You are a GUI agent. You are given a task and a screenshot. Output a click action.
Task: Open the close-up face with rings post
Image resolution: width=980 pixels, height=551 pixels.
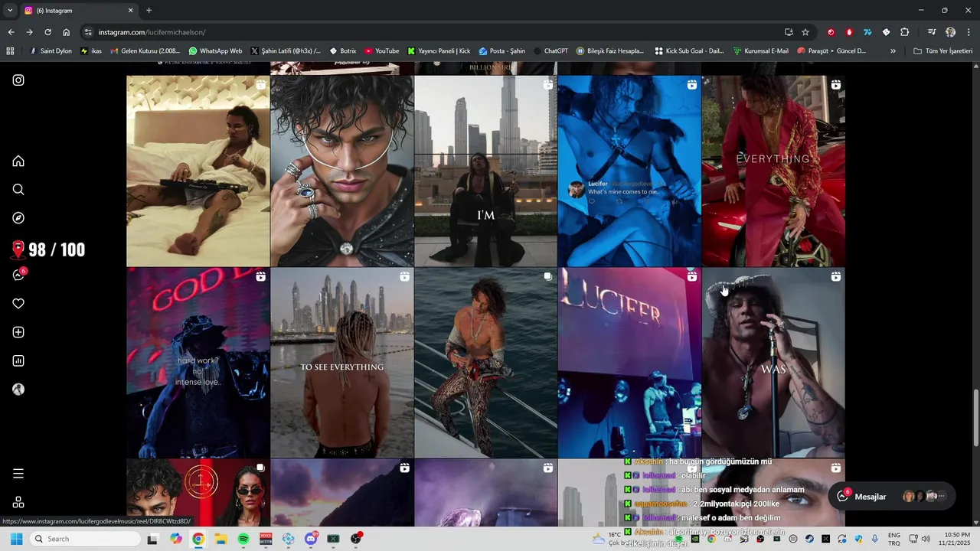pyautogui.click(x=341, y=171)
